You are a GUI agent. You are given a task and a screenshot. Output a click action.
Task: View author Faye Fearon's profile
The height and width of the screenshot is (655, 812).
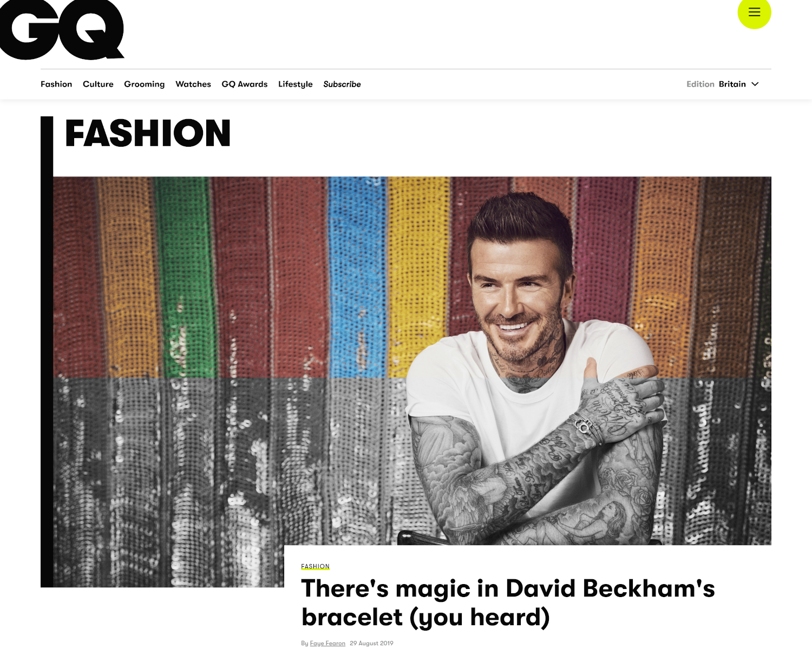[328, 643]
